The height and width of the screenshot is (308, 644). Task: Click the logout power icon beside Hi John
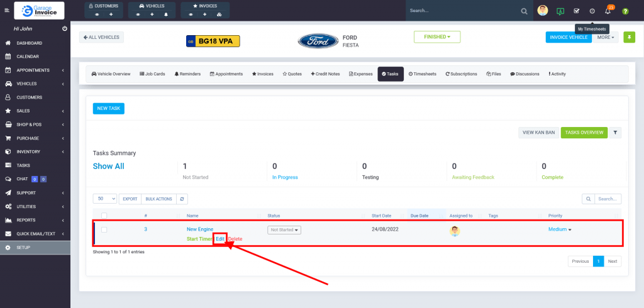65,29
